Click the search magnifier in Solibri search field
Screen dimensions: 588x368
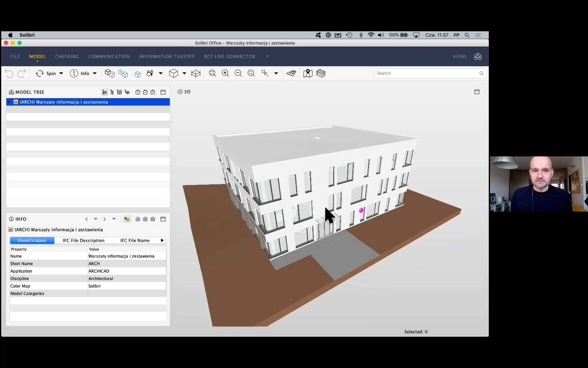(x=481, y=73)
